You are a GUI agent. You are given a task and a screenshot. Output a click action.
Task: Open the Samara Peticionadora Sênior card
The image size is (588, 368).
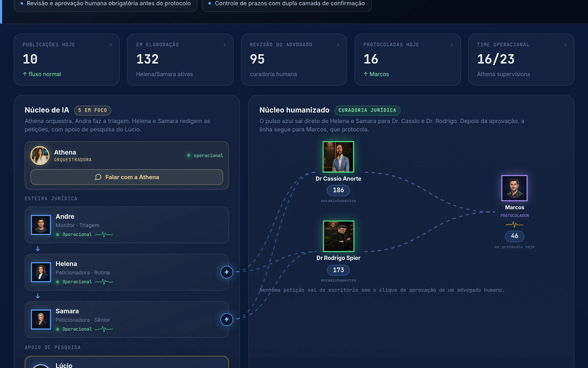pos(127,319)
